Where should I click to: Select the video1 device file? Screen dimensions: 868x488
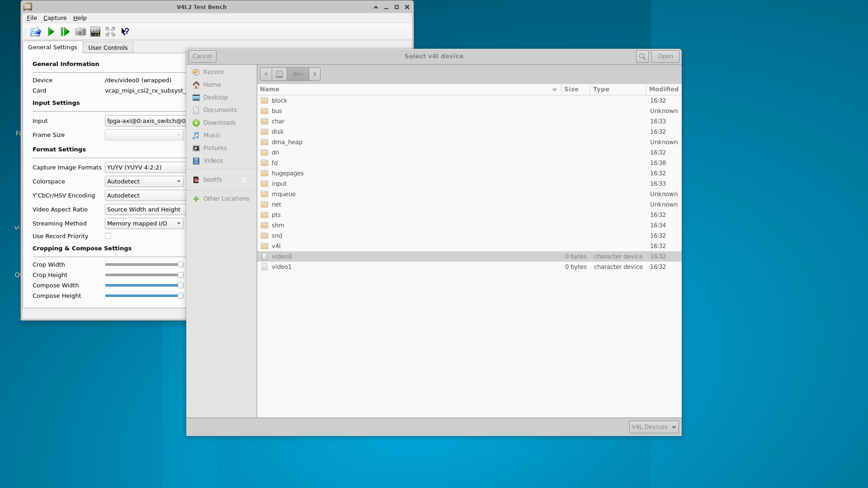(x=282, y=267)
